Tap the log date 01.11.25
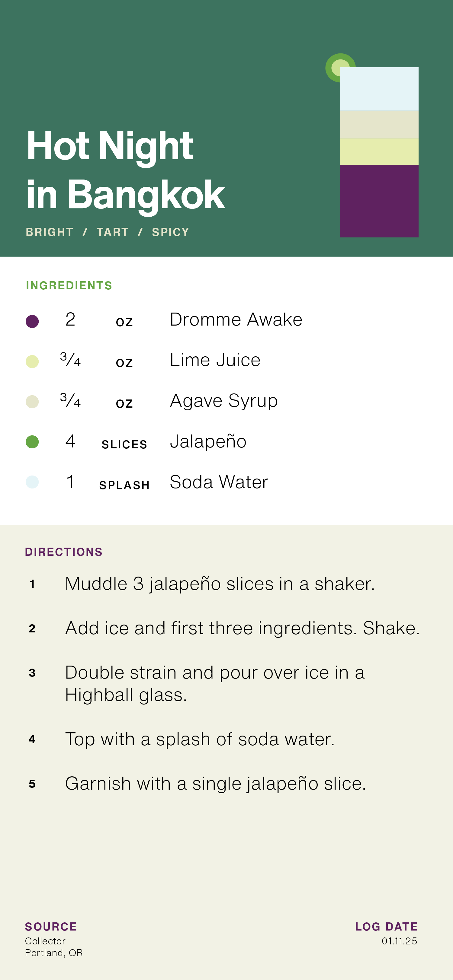 tap(399, 941)
